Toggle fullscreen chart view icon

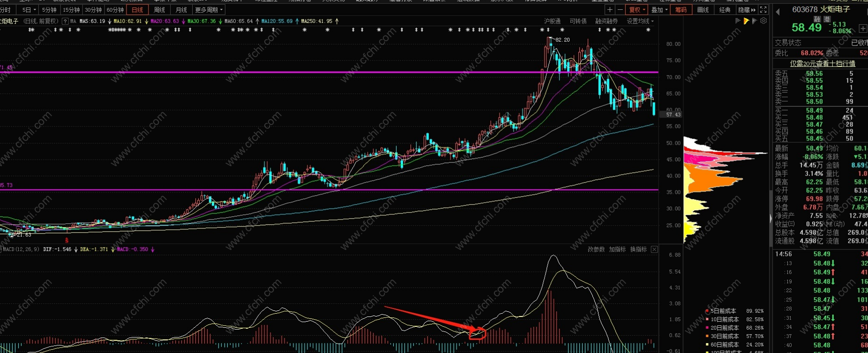[763, 10]
